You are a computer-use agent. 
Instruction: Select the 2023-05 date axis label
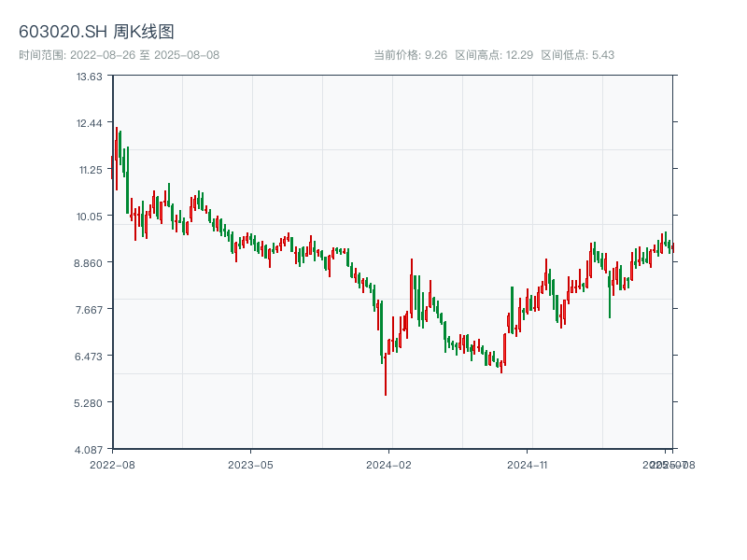coord(250,464)
